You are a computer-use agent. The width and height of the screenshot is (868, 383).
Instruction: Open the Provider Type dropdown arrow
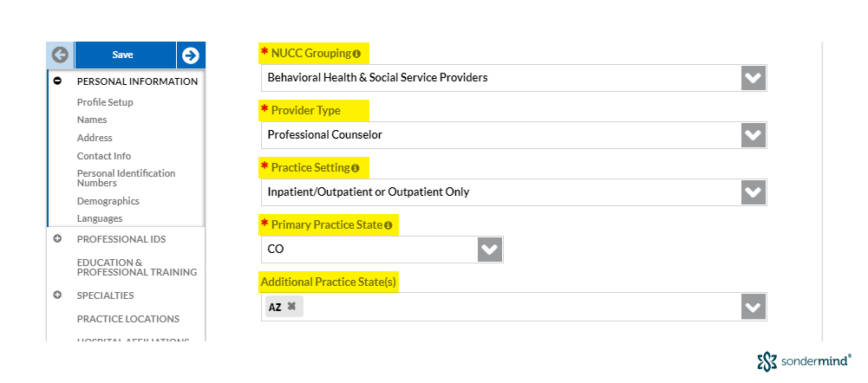point(754,135)
